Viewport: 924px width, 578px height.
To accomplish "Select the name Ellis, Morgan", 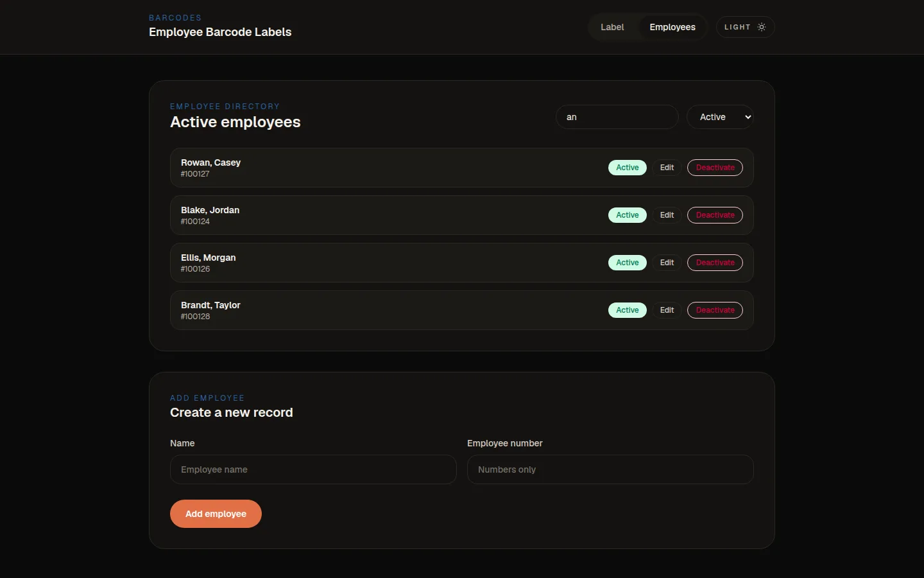I will [x=209, y=258].
